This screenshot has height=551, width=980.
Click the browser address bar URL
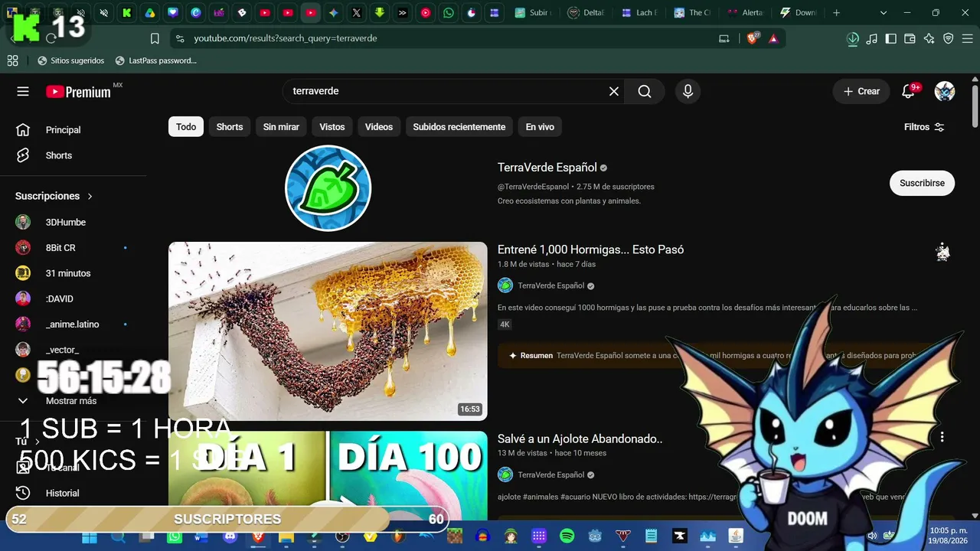tap(286, 38)
